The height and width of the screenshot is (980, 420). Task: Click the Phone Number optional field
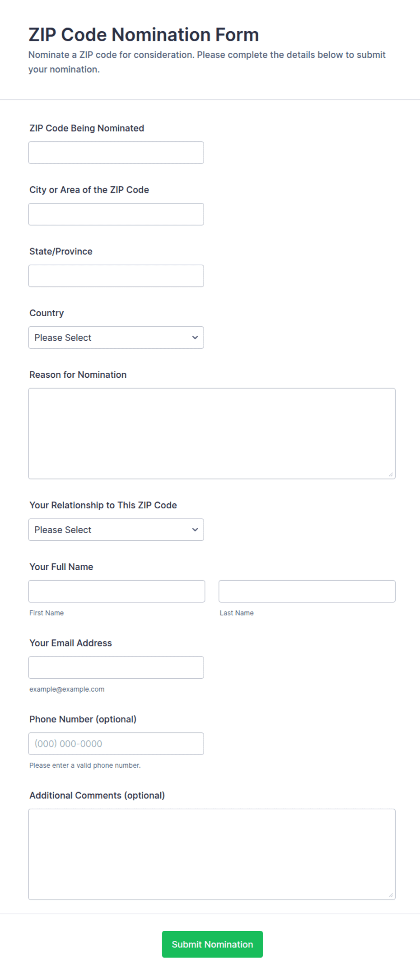click(116, 744)
